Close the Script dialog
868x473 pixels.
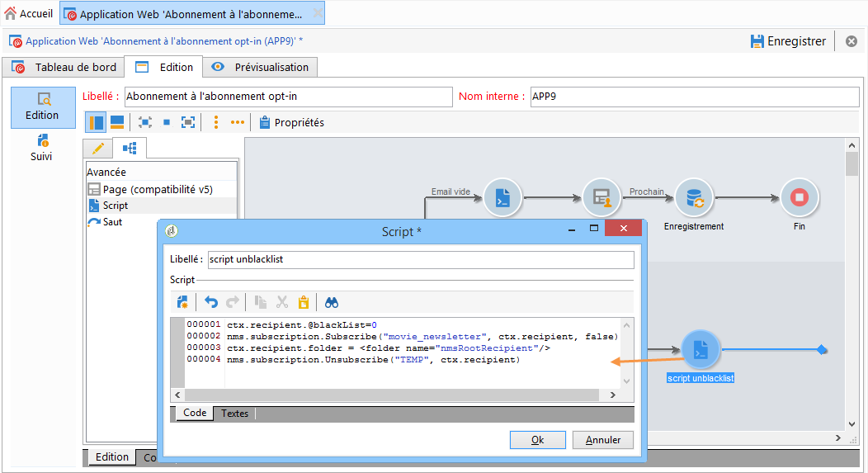pos(623,228)
